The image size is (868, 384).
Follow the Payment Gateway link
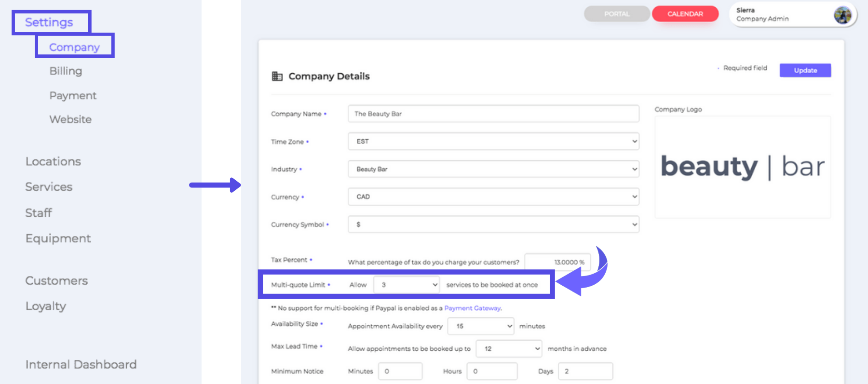(x=473, y=308)
